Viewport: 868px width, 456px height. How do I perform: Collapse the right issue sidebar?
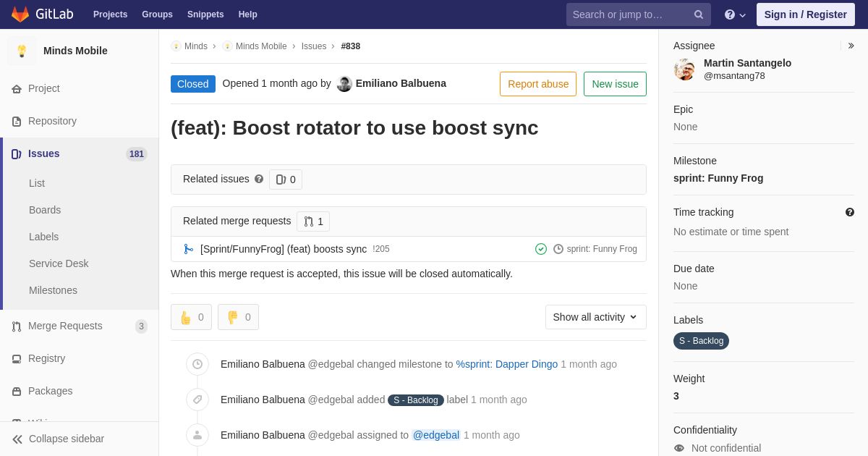(x=851, y=46)
